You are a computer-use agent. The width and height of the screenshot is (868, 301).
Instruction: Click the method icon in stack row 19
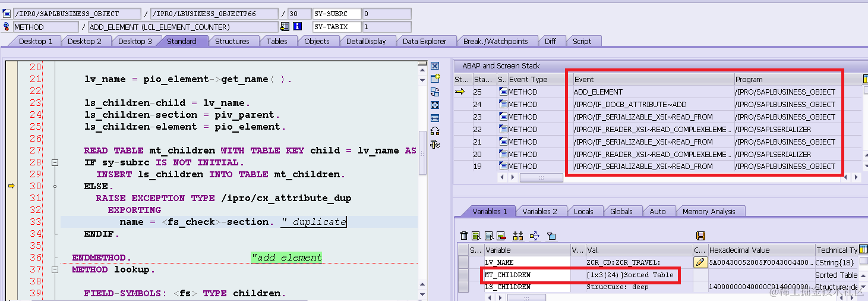(x=503, y=167)
